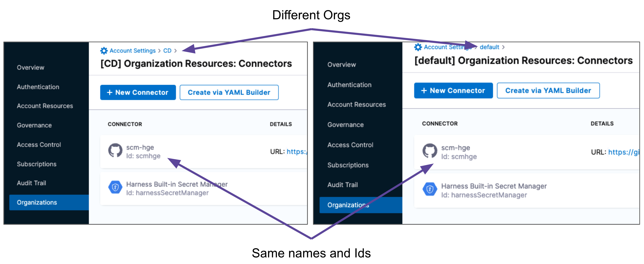
Task: Click the Harness Secret Manager shield icon in the CD org
Action: coord(115,187)
